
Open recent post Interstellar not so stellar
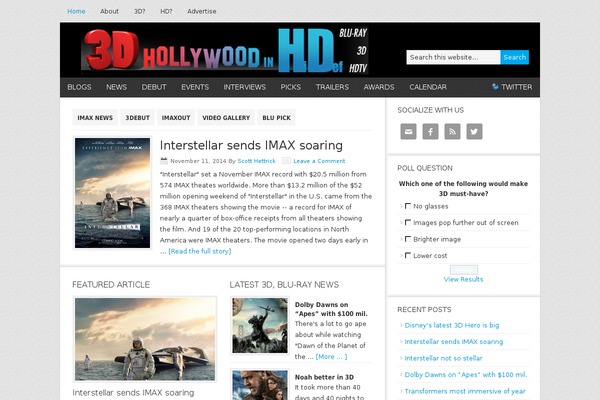point(443,358)
